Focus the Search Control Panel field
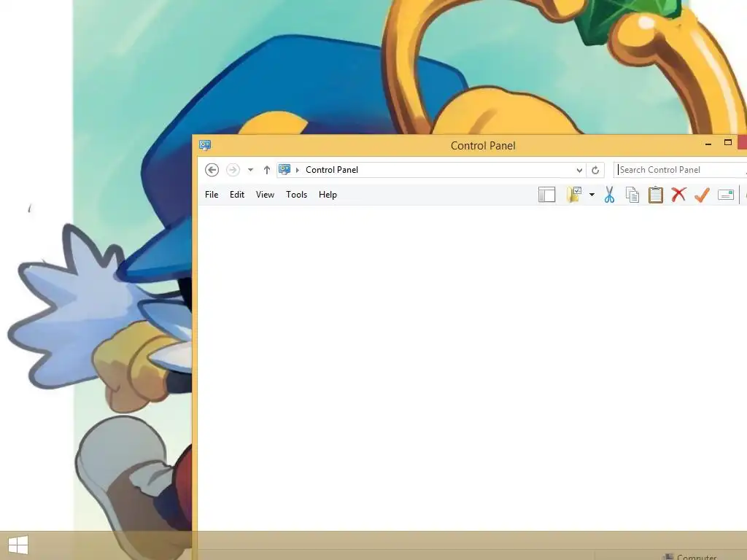 pos(681,170)
